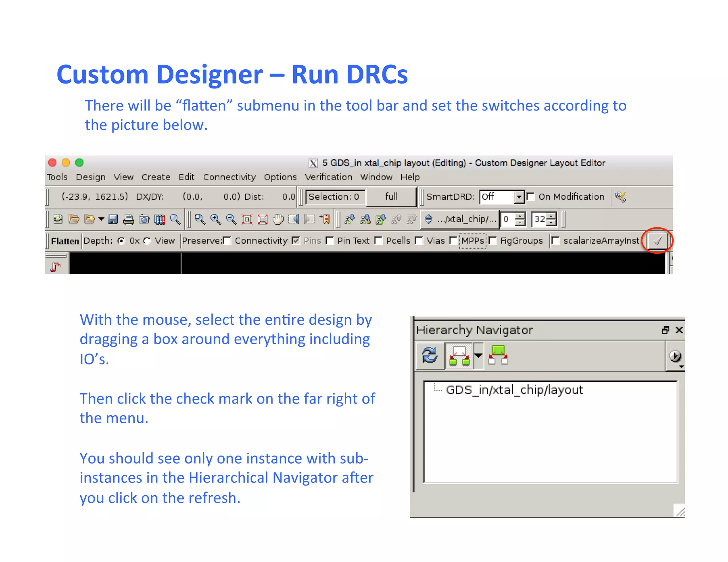Viewport: 728px width, 562px height.
Task: Enable Preserve Connectivity checkbox
Action: tap(227, 241)
